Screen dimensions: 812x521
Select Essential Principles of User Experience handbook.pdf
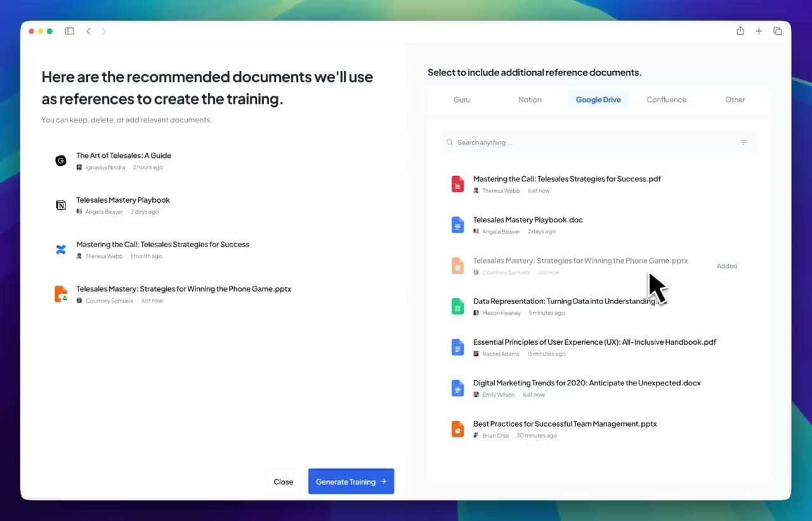(594, 342)
